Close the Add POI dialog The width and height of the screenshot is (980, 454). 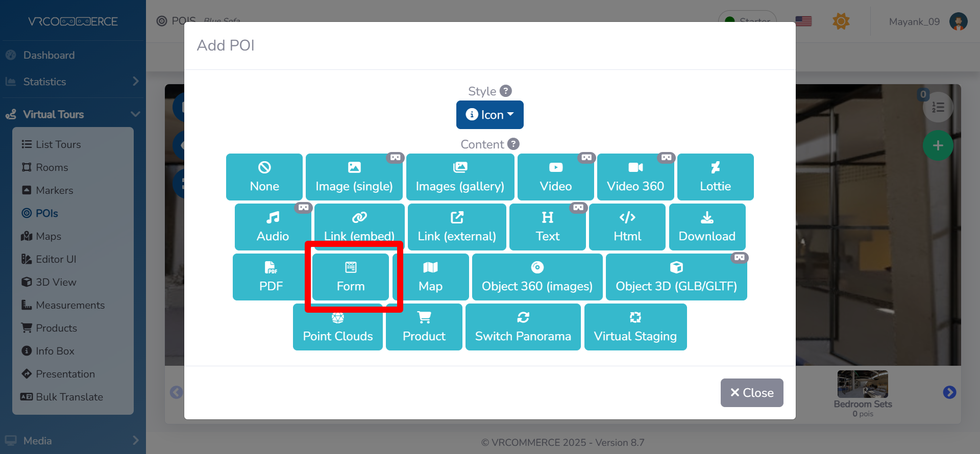751,393
